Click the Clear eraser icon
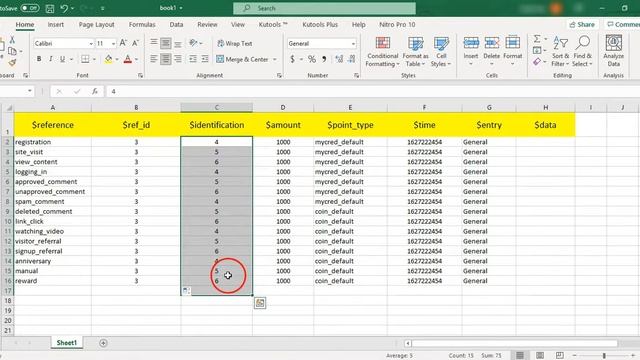This screenshot has height=360, width=640. [x=537, y=62]
